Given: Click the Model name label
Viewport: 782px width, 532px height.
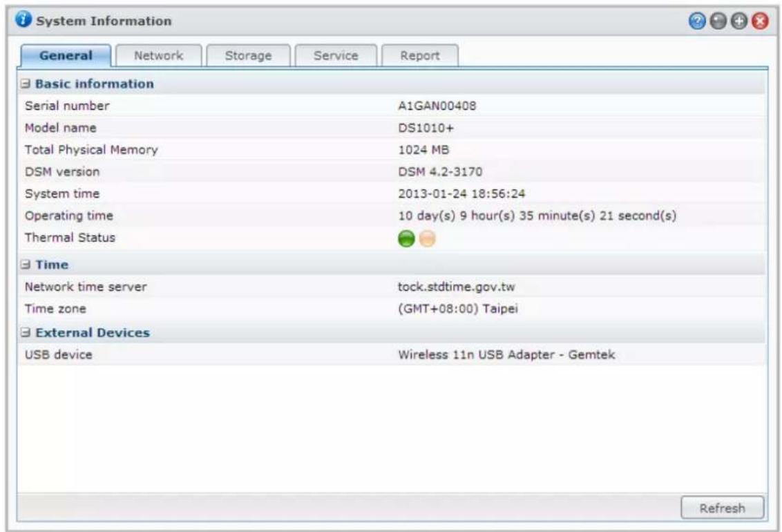Looking at the screenshot, I should 60,128.
